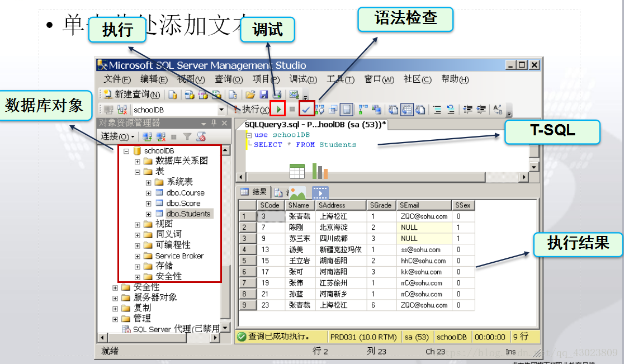
Task: Click the 'SELECT * FROM Students' code line
Action: coord(305,145)
